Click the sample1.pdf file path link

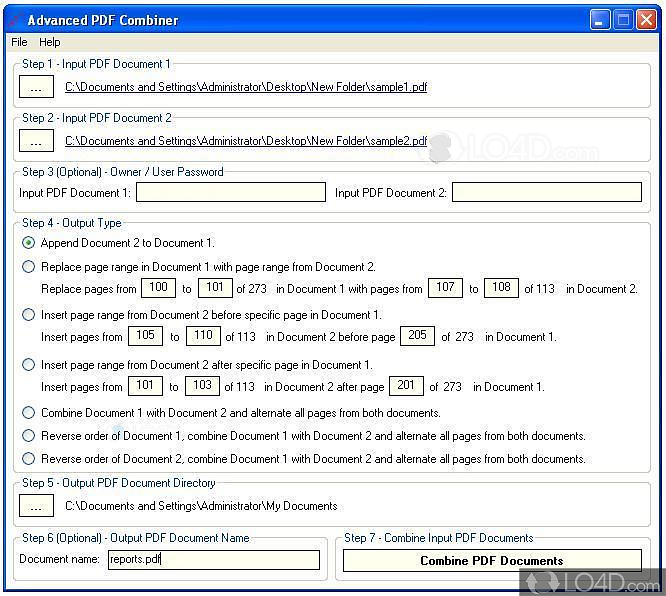[246, 88]
